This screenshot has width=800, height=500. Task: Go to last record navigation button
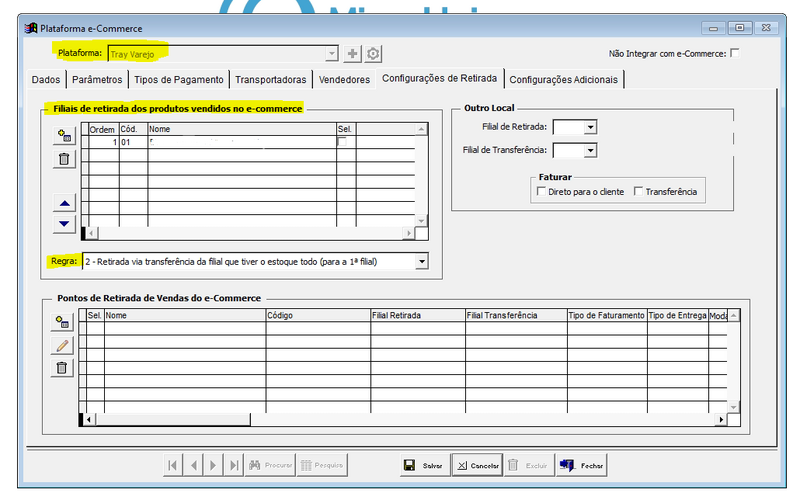pyautogui.click(x=234, y=465)
